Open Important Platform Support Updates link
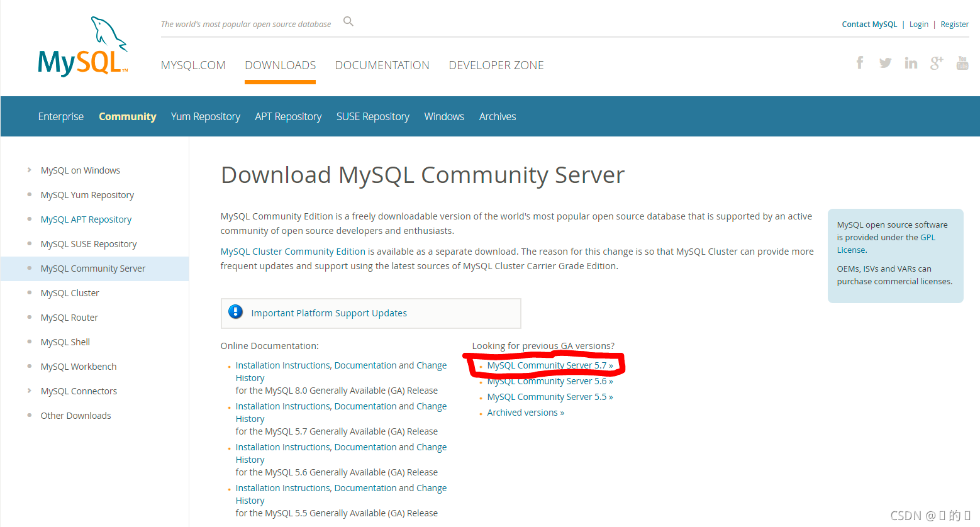Screen dimensions: 980x527 tap(329, 313)
